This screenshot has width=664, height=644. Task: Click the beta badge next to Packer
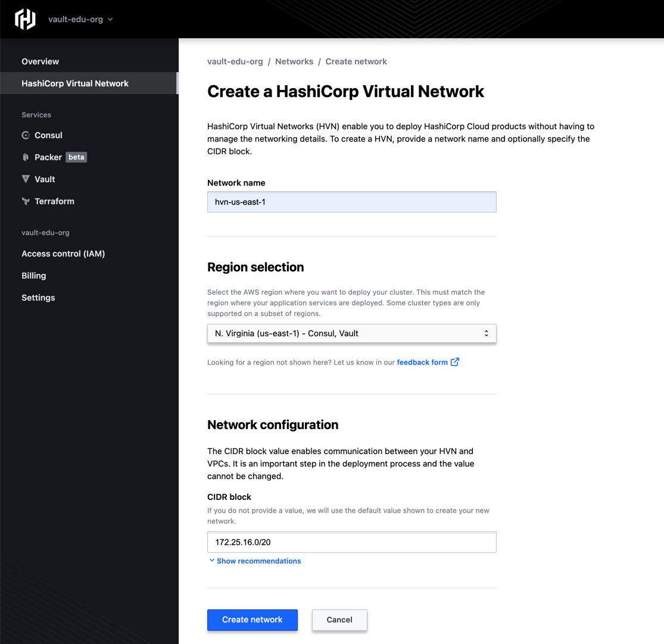76,157
